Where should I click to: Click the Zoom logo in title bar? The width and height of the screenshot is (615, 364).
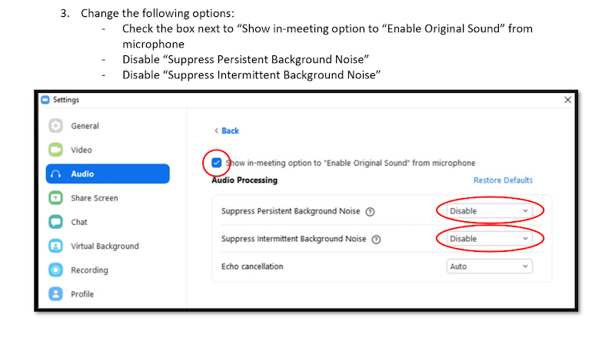click(x=45, y=100)
